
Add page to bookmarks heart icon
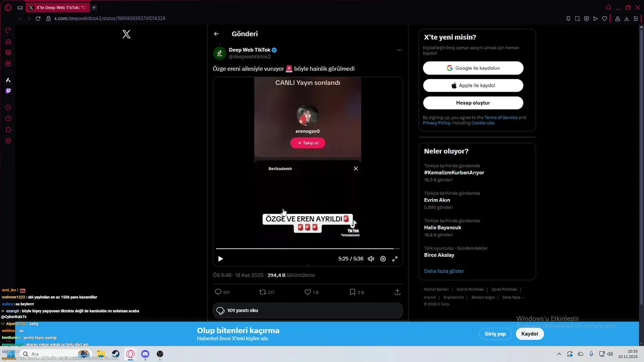[x=604, y=19]
